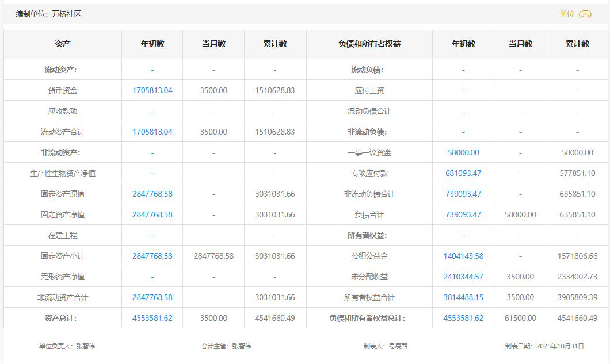Click 公积公益金 年初数 link 1404143.58

coord(463,256)
